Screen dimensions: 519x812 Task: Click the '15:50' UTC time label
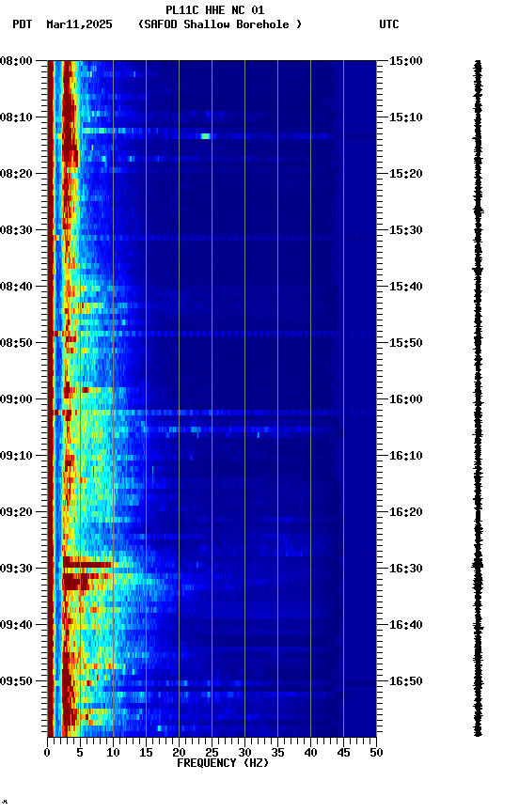(405, 343)
